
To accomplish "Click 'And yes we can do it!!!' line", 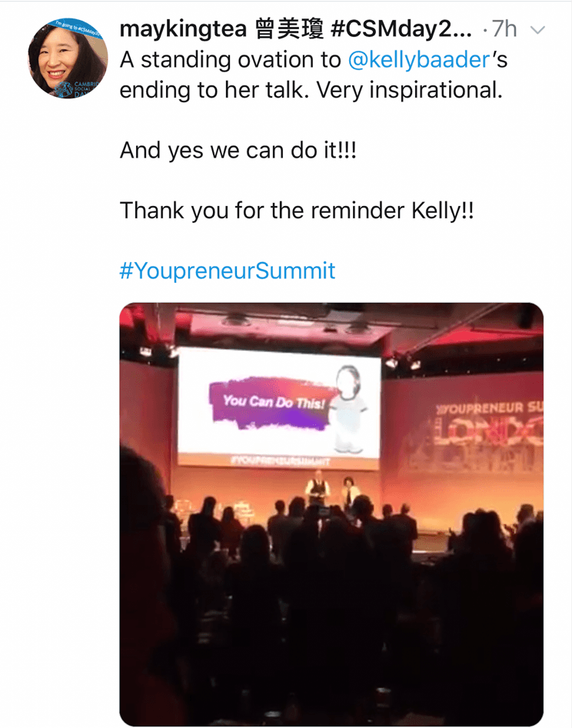I will (x=238, y=151).
